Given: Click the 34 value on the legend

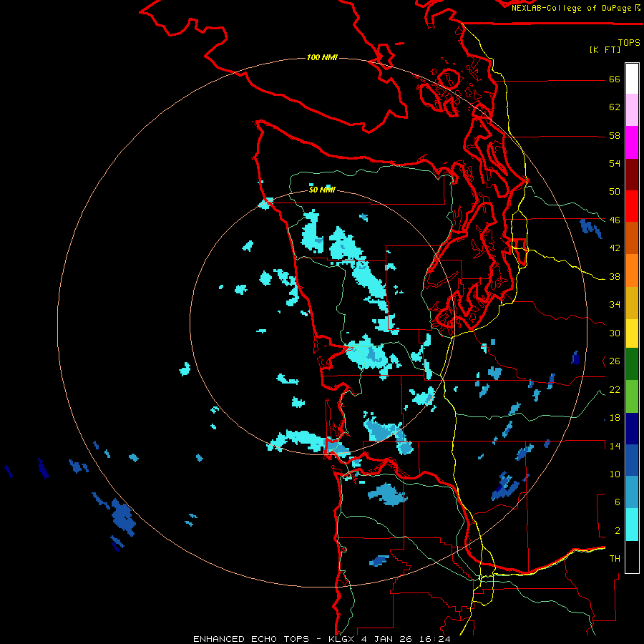Looking at the screenshot, I should 615,305.
